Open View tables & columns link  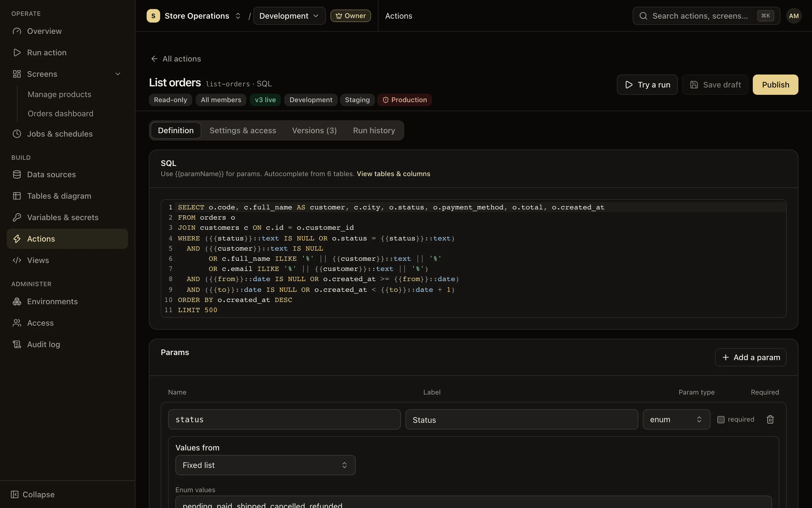pyautogui.click(x=393, y=174)
